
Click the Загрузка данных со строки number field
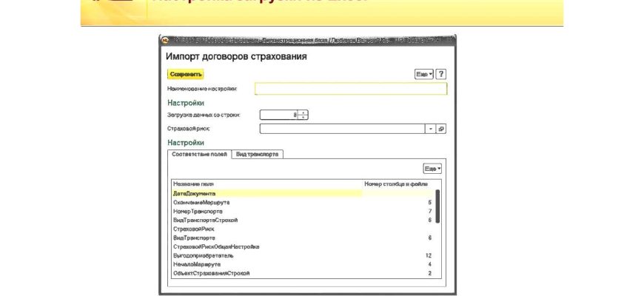280,115
